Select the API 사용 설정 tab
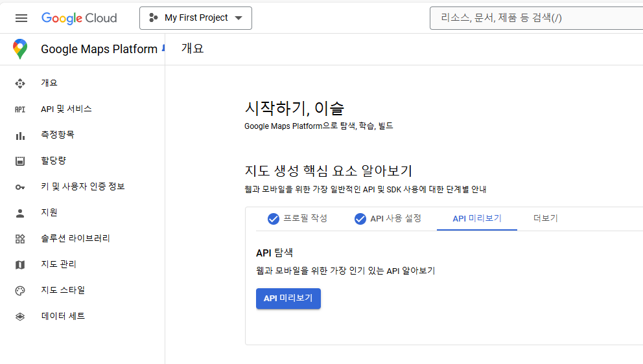The height and width of the screenshot is (364, 643). 388,218
